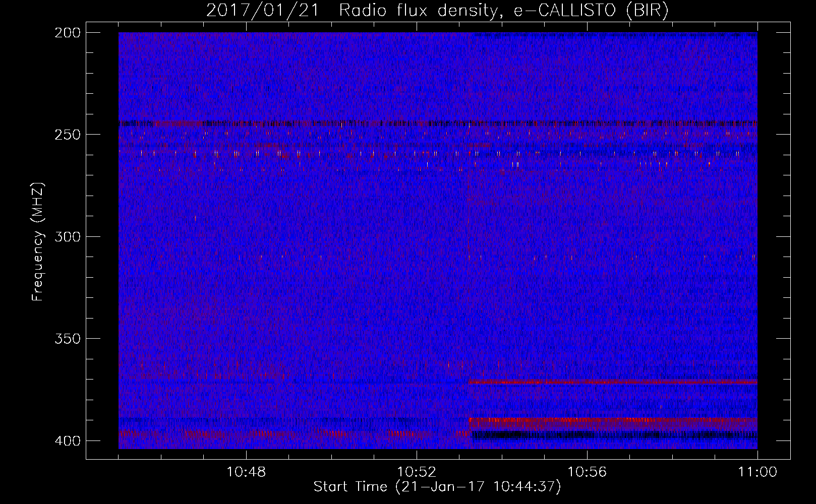
Task: Click the plot title "2017/01/21 Radio flux density, e-CALLISTO (BIR)"
Action: pos(437,11)
